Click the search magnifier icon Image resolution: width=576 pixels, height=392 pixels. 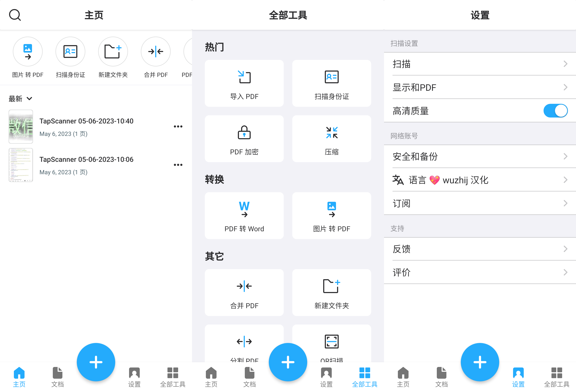(x=15, y=15)
